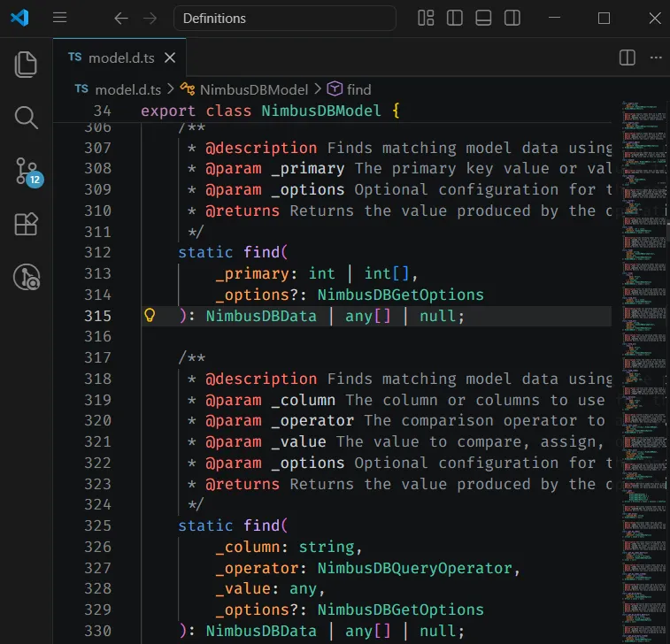This screenshot has width=670, height=644.
Task: Click the static find declaration on line 312
Action: click(233, 252)
